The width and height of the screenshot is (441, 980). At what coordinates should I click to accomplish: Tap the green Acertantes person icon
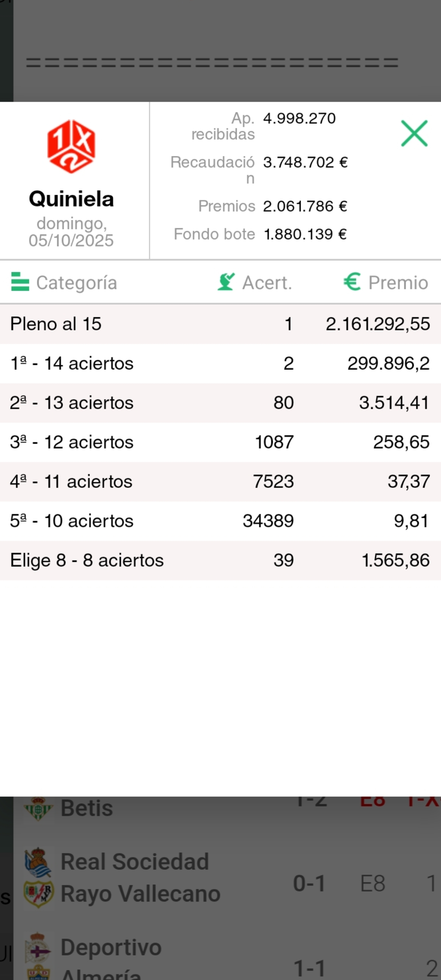[x=226, y=282]
